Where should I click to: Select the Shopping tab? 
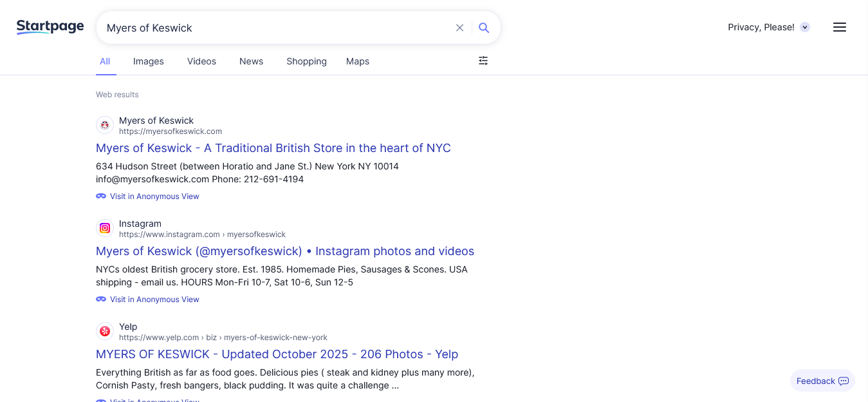click(306, 61)
